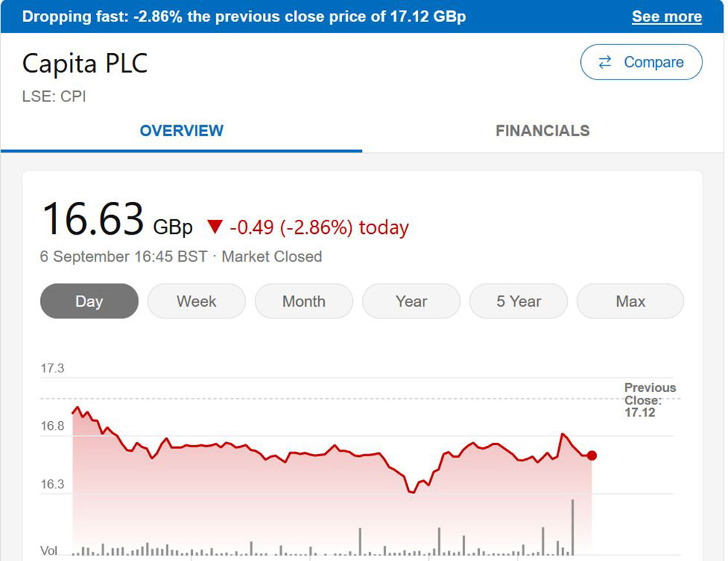
Task: Click the Compare button
Action: 641,63
